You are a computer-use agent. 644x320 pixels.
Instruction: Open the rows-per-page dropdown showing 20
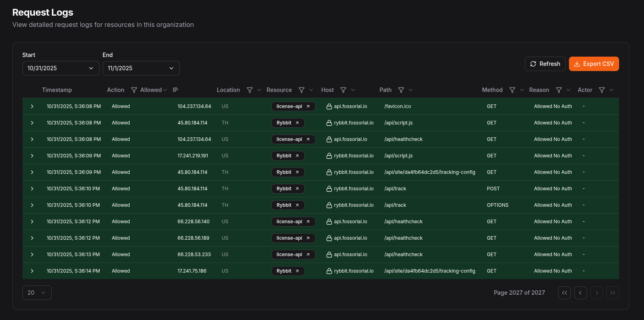[x=37, y=293]
